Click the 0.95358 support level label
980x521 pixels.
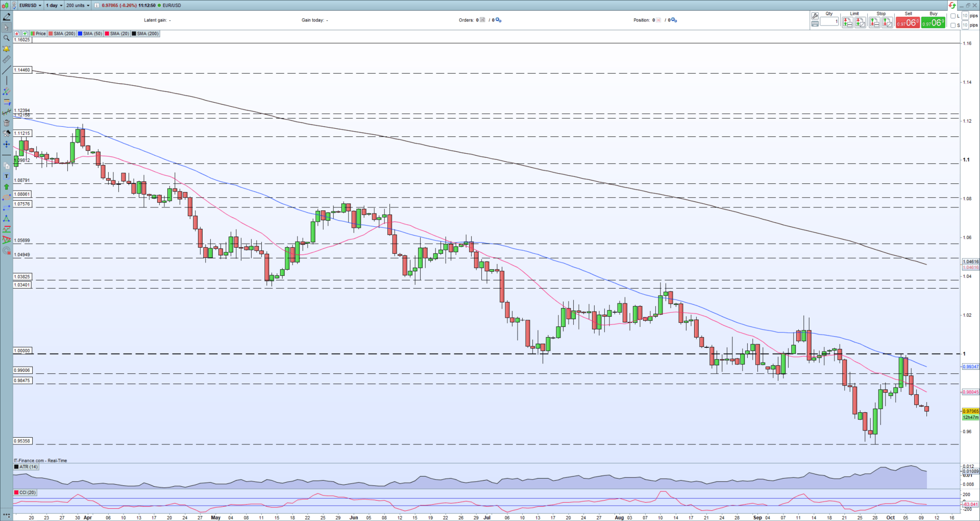coord(22,441)
